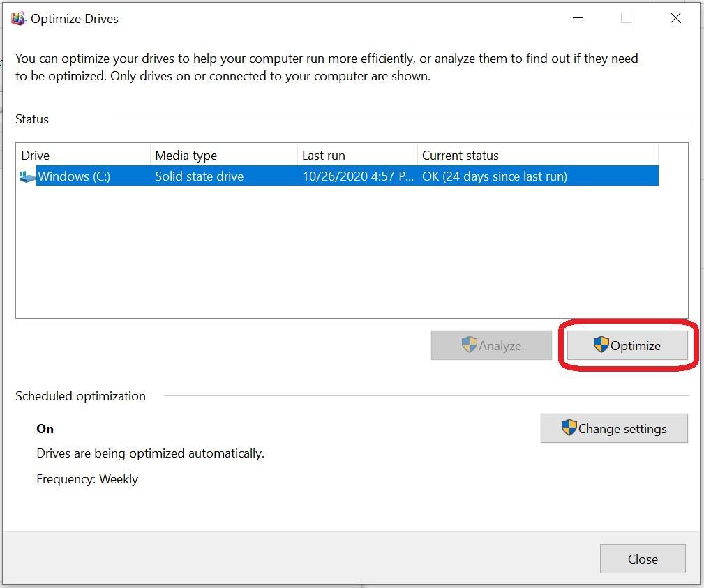
Task: Click the UAC shield icon on Change settings
Action: (x=568, y=428)
